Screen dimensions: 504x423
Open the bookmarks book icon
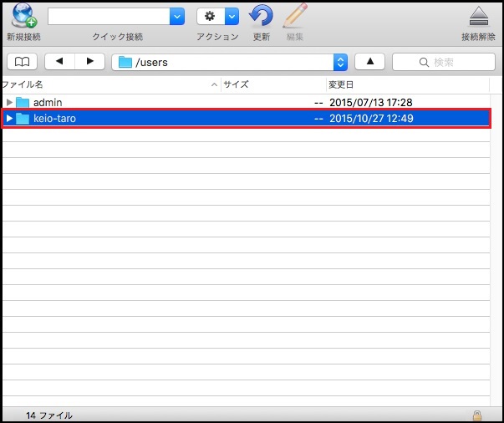click(x=22, y=62)
